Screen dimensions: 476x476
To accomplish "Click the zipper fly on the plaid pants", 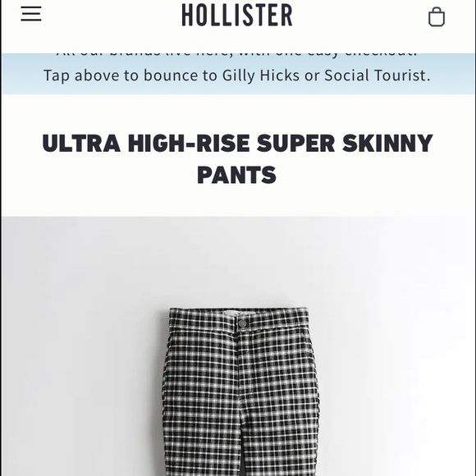I will 241,364.
